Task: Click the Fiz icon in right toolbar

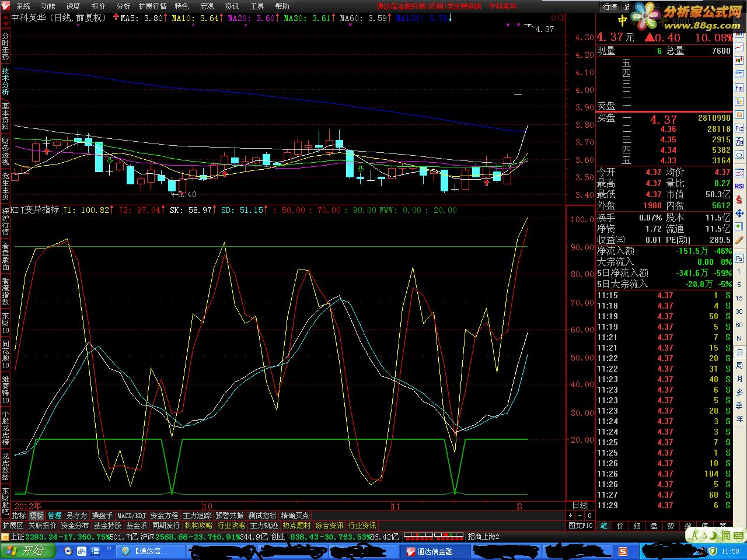Action: [739, 128]
